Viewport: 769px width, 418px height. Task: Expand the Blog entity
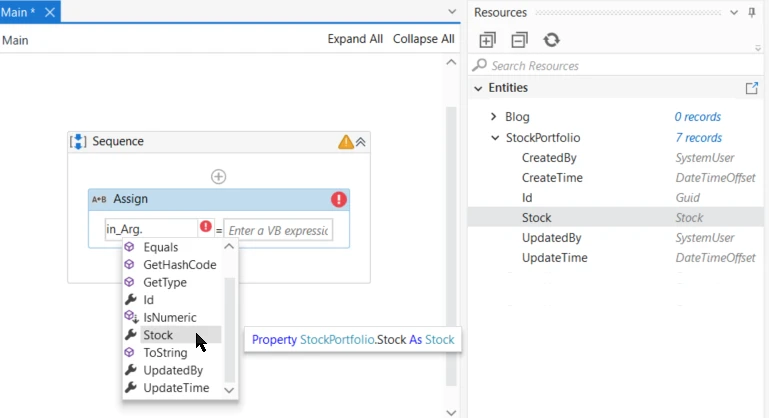pos(493,117)
